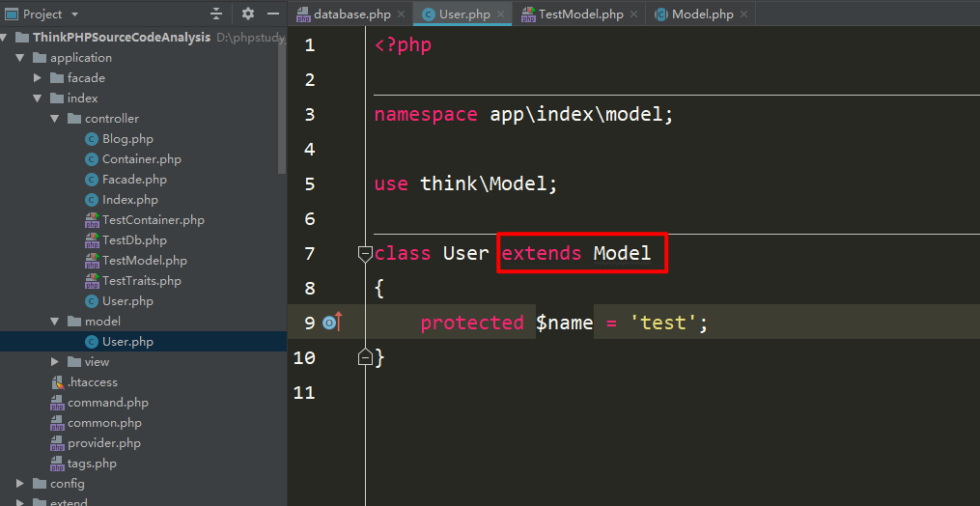Select common.php in the tree

coord(104,423)
